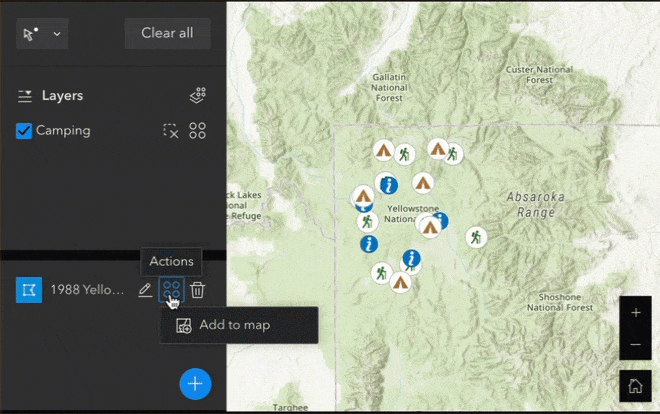Open Camping layer actions menu
Viewport: 660px width, 414px height.
tap(197, 131)
